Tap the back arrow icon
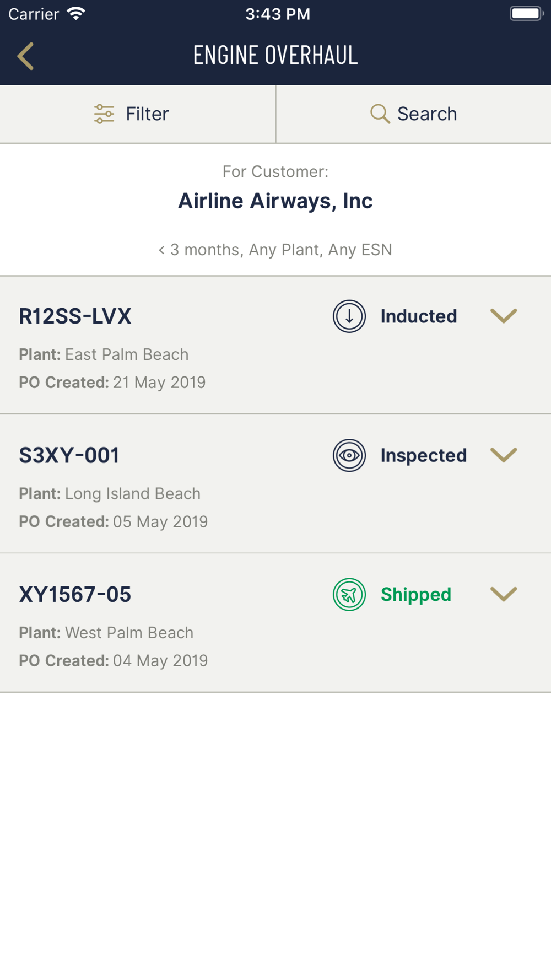This screenshot has height=980, width=551. point(25,56)
